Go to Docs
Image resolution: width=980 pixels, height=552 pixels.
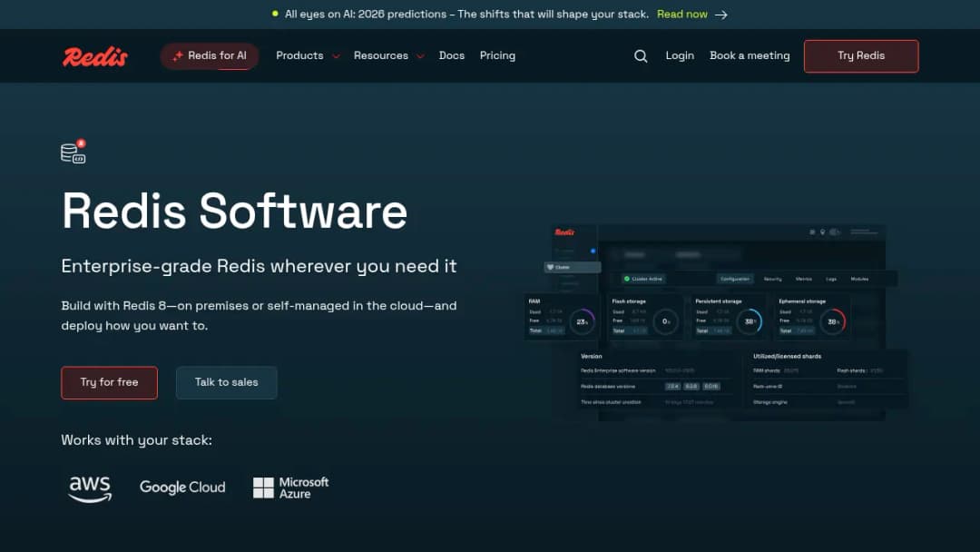[x=452, y=55]
